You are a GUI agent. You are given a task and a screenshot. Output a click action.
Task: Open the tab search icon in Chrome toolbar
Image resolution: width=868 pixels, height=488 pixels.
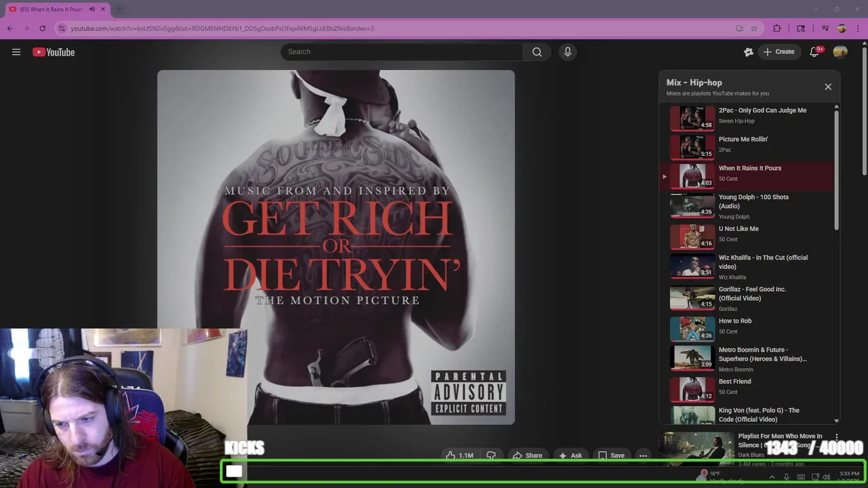801,28
